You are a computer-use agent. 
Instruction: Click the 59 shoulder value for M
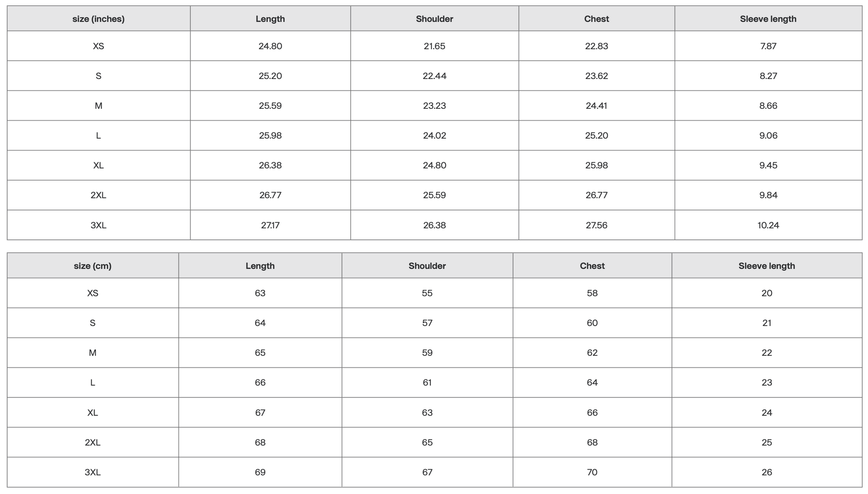point(427,353)
